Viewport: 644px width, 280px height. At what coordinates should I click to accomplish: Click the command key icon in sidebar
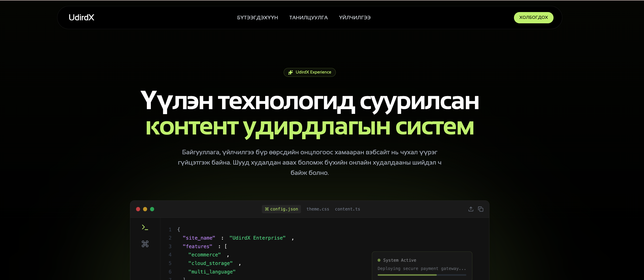click(145, 244)
